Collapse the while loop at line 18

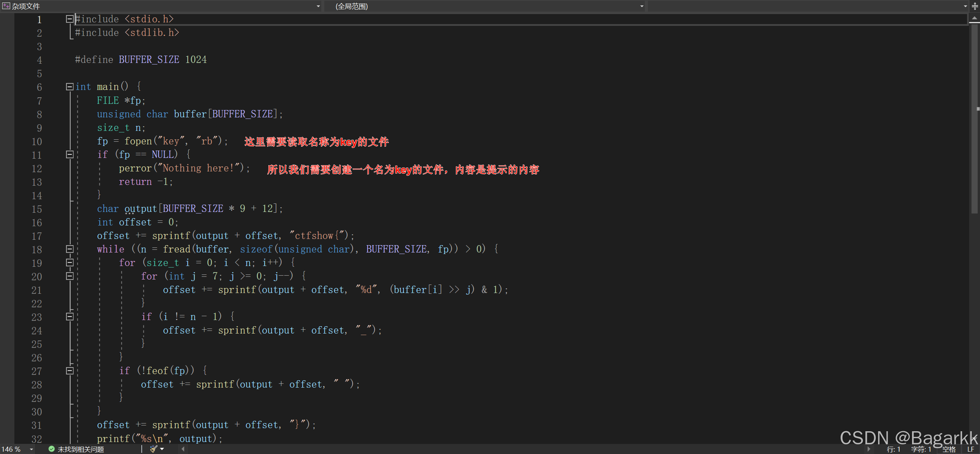70,249
